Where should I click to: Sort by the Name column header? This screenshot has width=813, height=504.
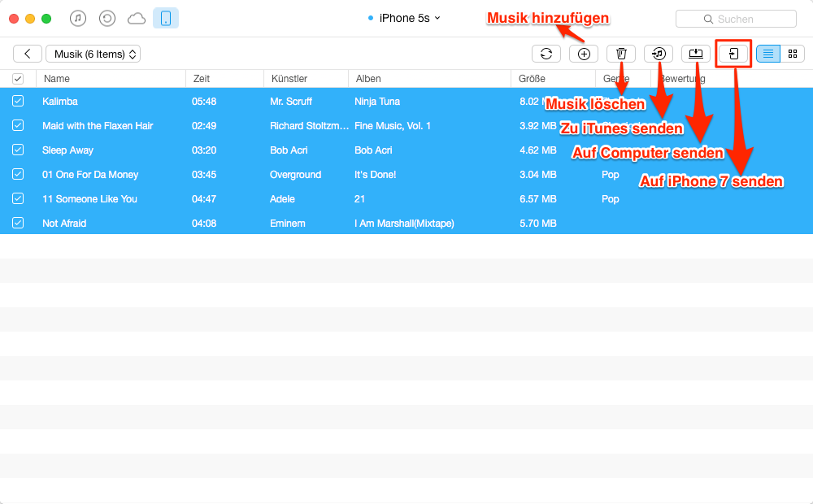pos(111,79)
